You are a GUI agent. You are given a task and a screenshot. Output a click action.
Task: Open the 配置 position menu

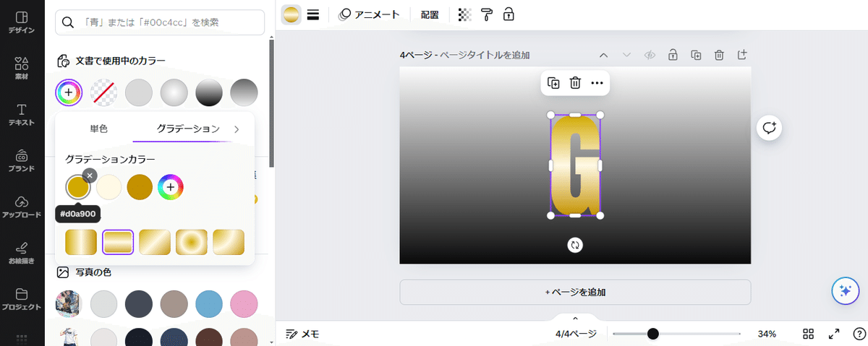tap(430, 14)
